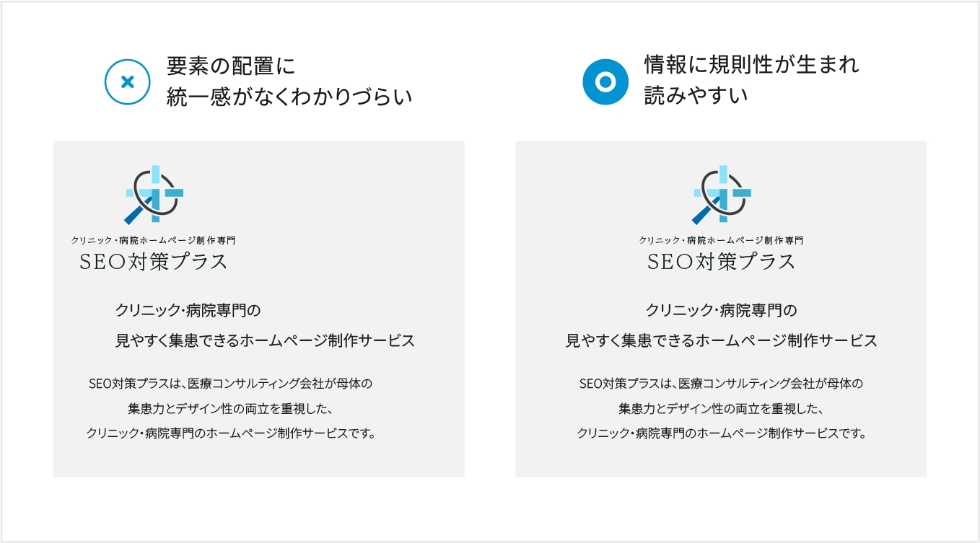Click 見やすく集患できる headline in the misaligned card
Image resolution: width=980 pixels, height=543 pixels.
coord(266,341)
